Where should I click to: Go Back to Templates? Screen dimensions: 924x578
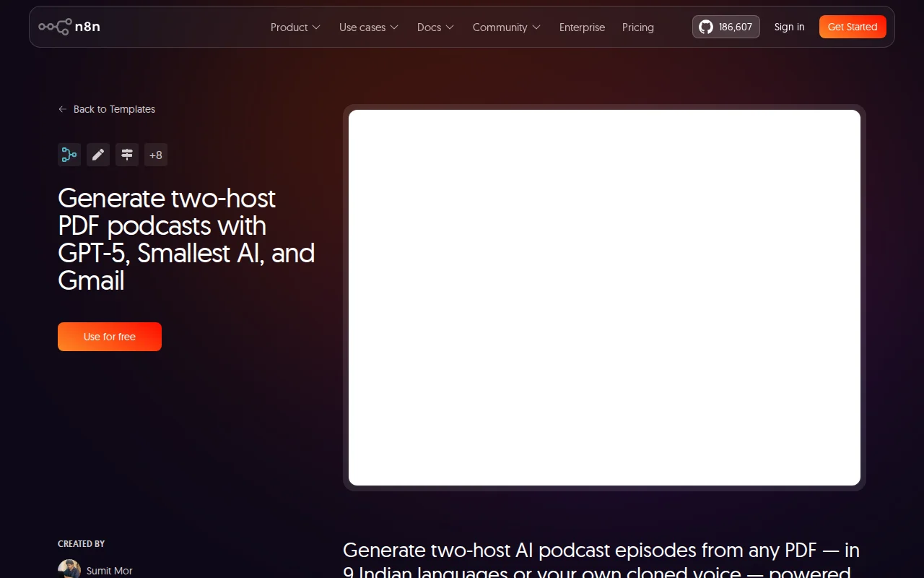114,109
